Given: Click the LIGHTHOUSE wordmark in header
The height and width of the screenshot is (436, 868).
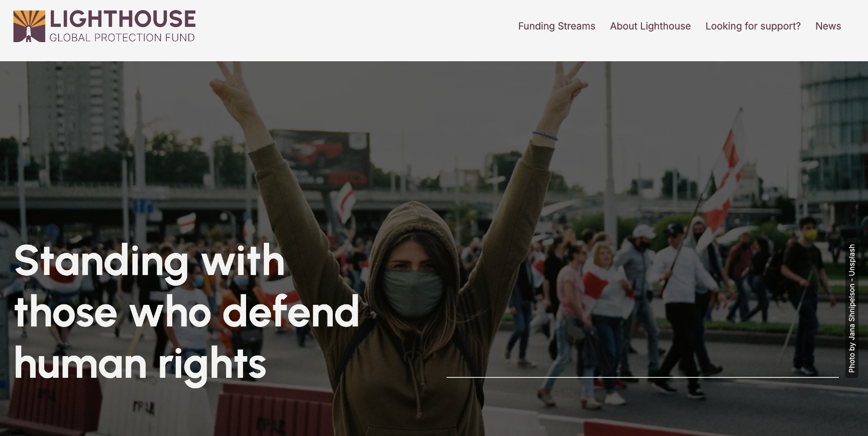Looking at the screenshot, I should (x=122, y=19).
